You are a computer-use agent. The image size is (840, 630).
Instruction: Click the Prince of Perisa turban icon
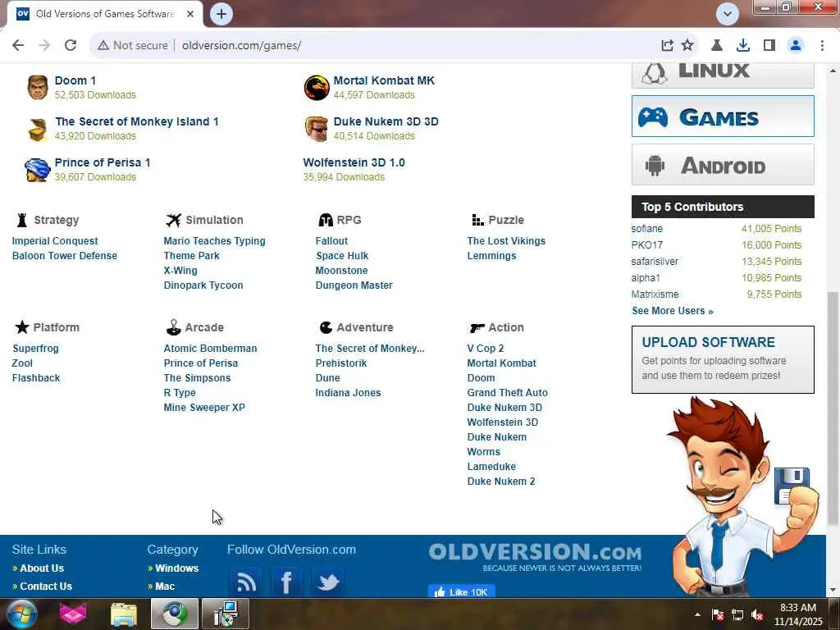coord(38,170)
